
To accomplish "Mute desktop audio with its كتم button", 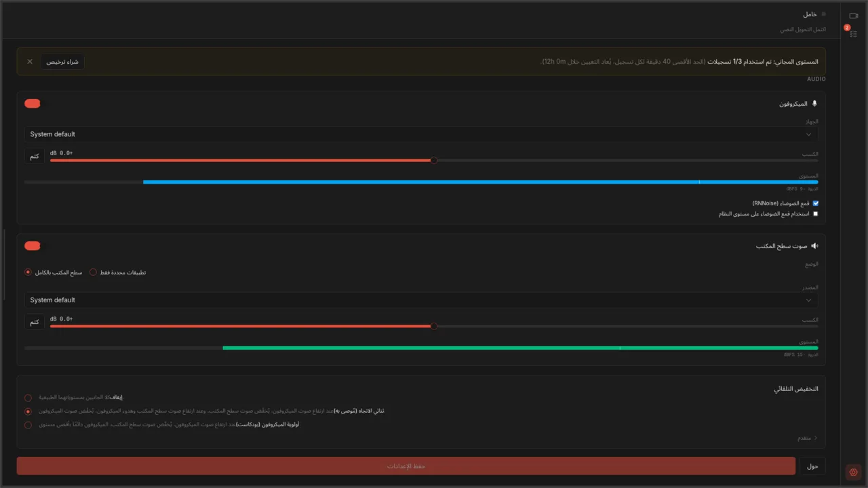I will (35, 322).
